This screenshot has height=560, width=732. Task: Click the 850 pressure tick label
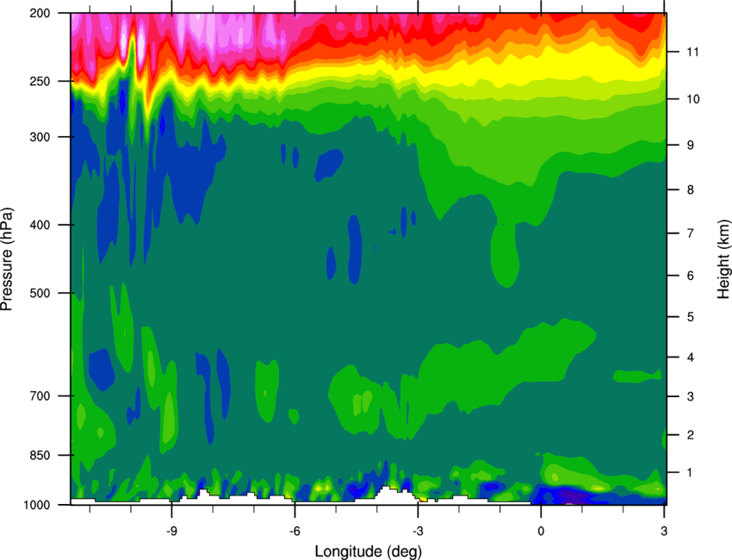tap(40, 455)
